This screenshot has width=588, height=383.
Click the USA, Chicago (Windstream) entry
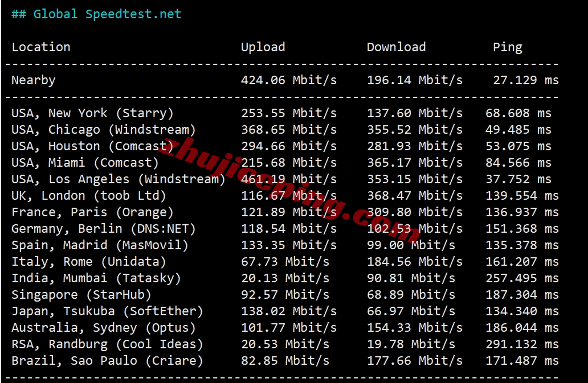pos(104,130)
